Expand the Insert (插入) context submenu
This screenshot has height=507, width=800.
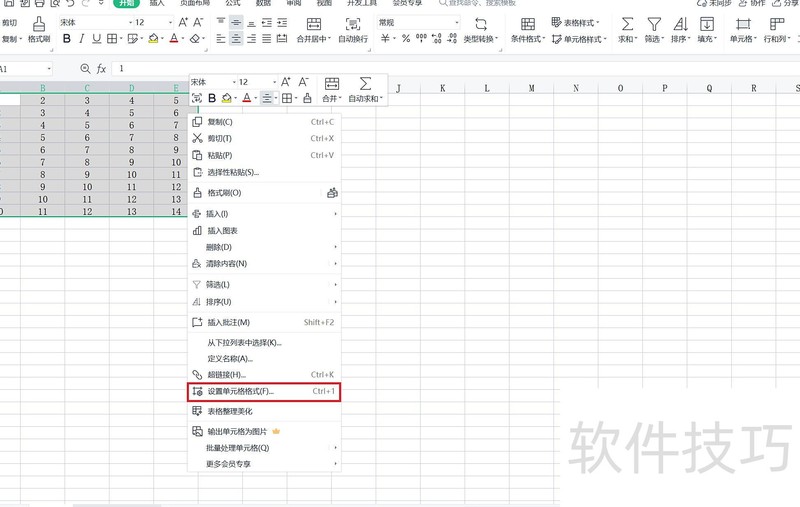[264, 214]
